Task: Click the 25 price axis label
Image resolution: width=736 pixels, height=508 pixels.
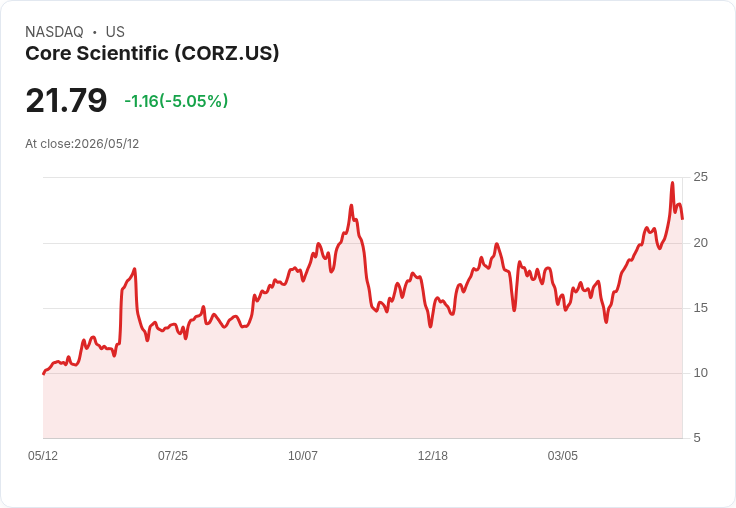Action: click(700, 177)
